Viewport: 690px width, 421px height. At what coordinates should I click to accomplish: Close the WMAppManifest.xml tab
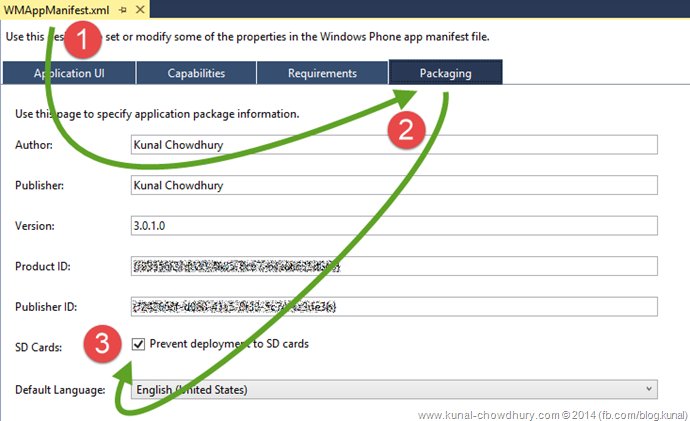[x=139, y=9]
